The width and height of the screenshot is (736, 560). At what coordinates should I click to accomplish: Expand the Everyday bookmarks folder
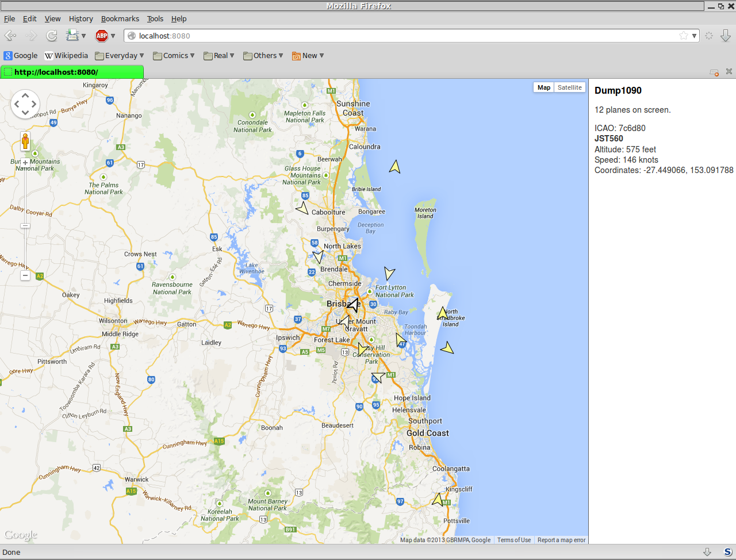coord(120,56)
